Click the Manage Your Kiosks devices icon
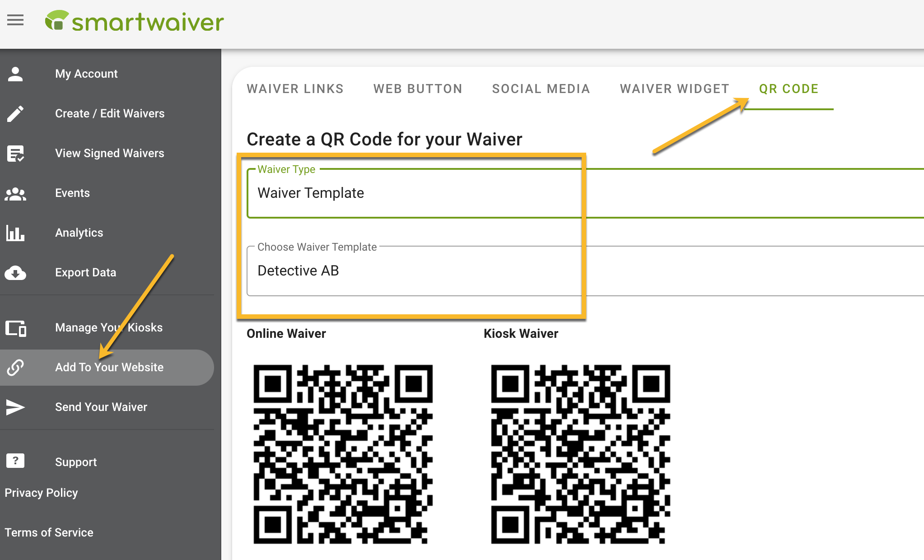This screenshot has height=560, width=924. [x=16, y=328]
